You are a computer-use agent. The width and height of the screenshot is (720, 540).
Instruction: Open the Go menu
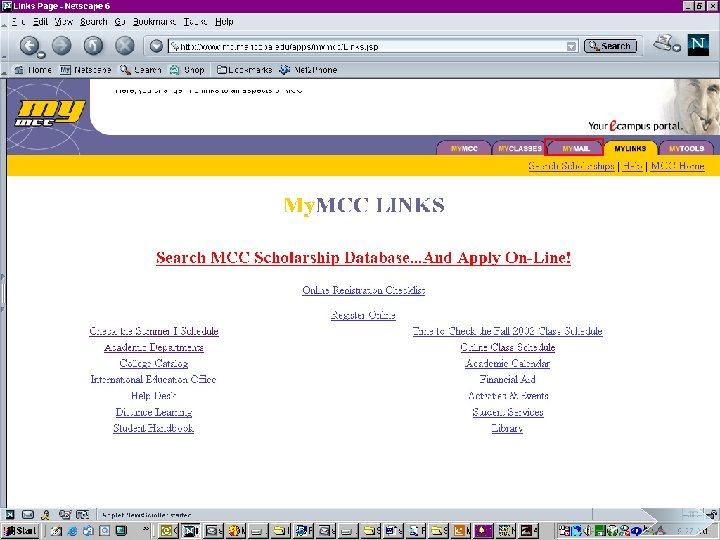point(120,22)
